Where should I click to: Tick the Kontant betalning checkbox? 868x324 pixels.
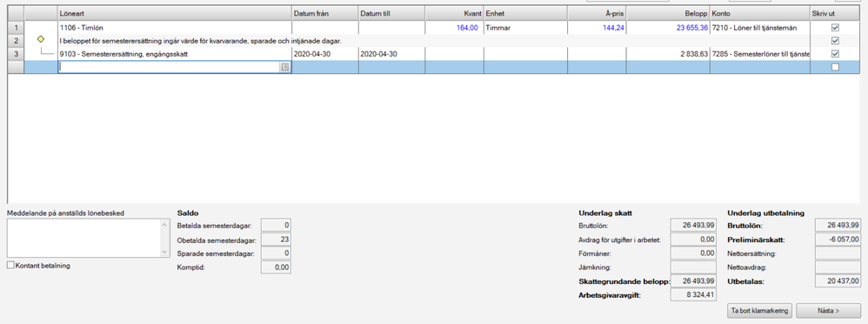pos(10,266)
